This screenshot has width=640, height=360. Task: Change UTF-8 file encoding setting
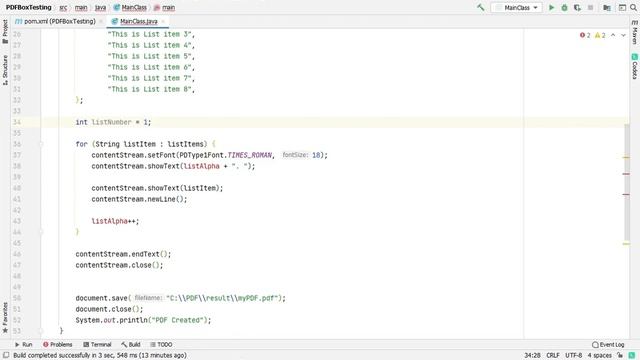[x=573, y=355]
